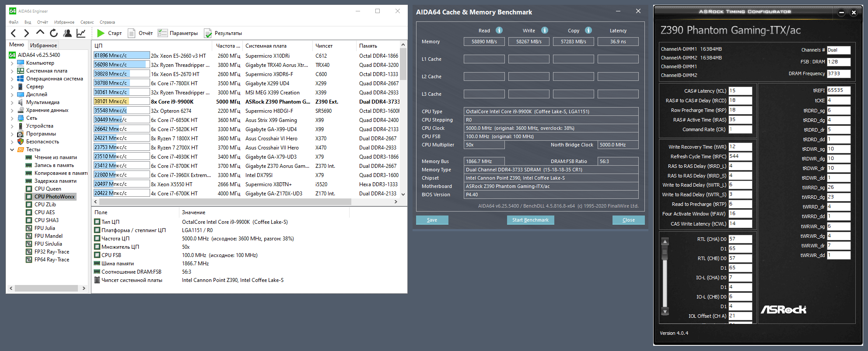Screen dimensions: 868x351
Task: Click the user silhouette toolbar icon
Action: pos(67,33)
